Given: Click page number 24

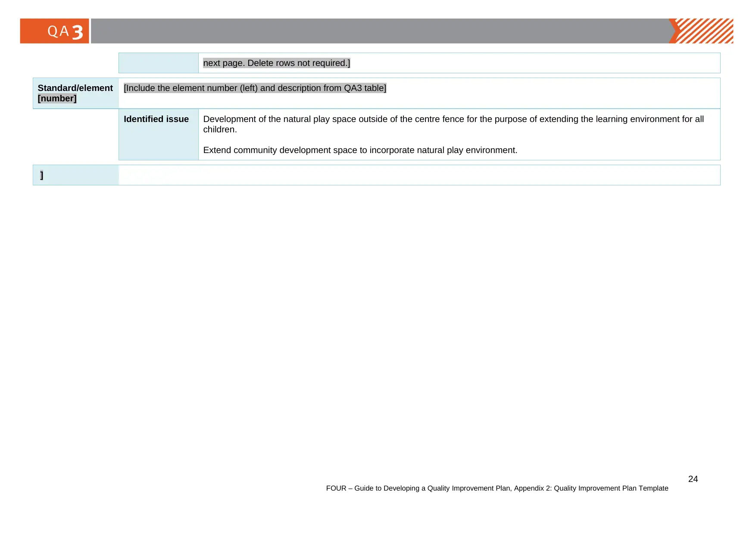Looking at the screenshot, I should pos(693,479).
